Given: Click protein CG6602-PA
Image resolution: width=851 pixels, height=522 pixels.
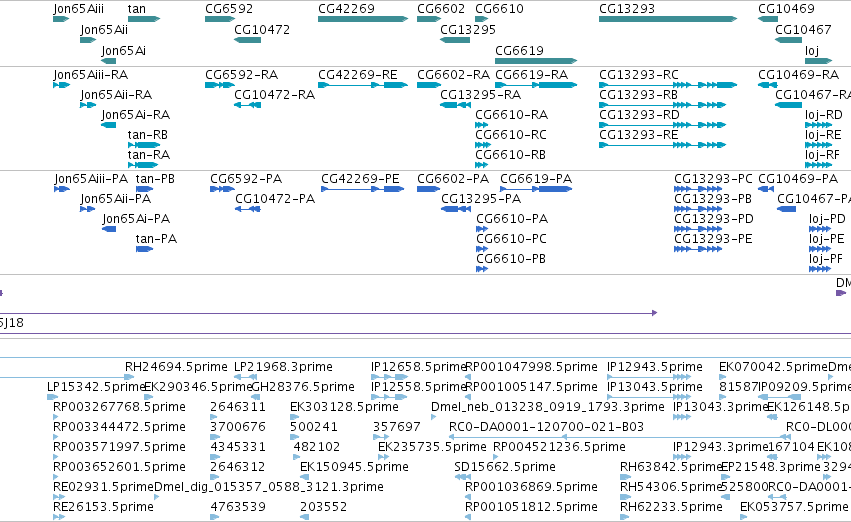Looking at the screenshot, I should click(x=428, y=189).
